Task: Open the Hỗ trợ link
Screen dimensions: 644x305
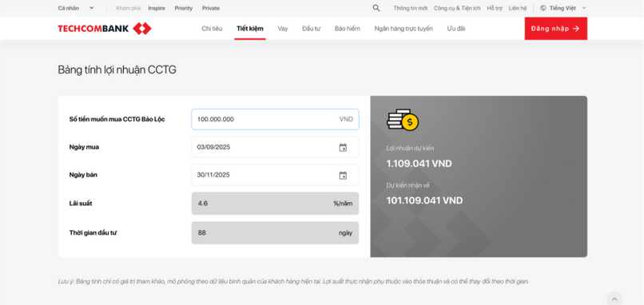Action: coord(495,8)
